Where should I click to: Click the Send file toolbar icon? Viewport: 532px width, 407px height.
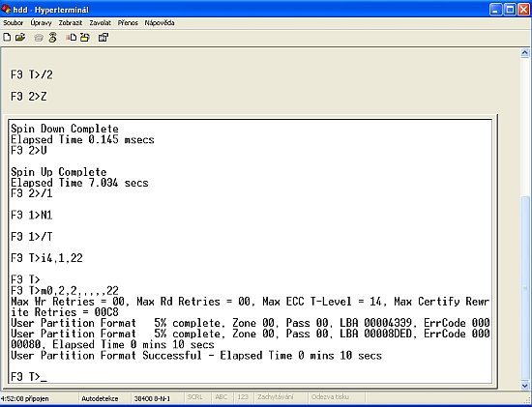tap(71, 38)
